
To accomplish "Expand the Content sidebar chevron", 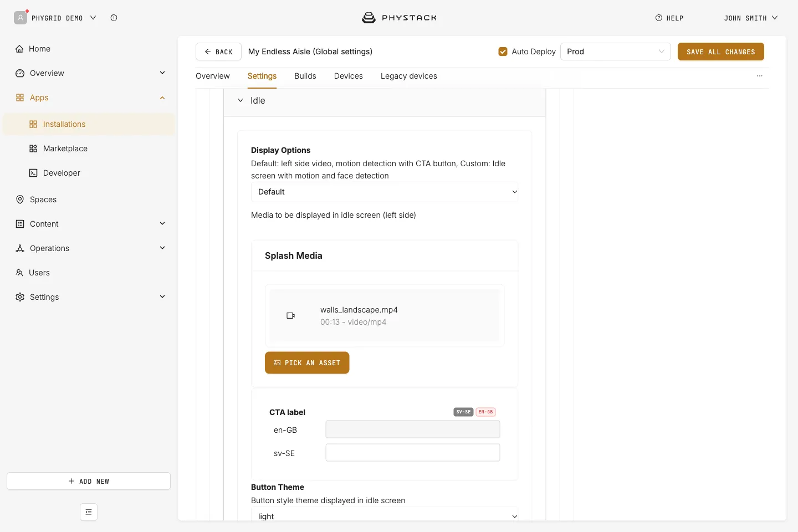I will click(162, 224).
